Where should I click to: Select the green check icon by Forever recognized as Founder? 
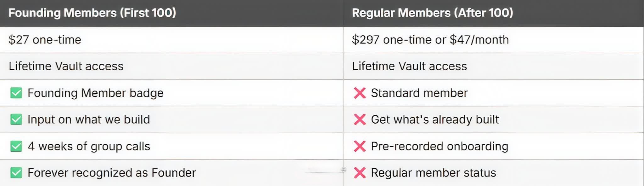[x=16, y=173]
